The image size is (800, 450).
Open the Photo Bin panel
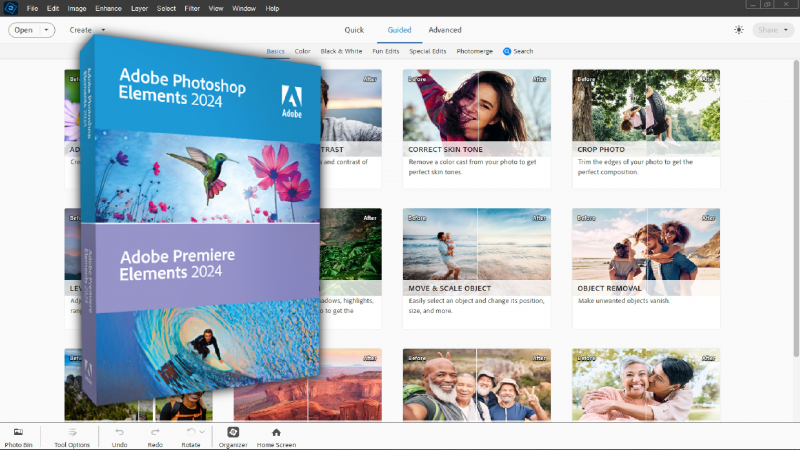[18, 436]
